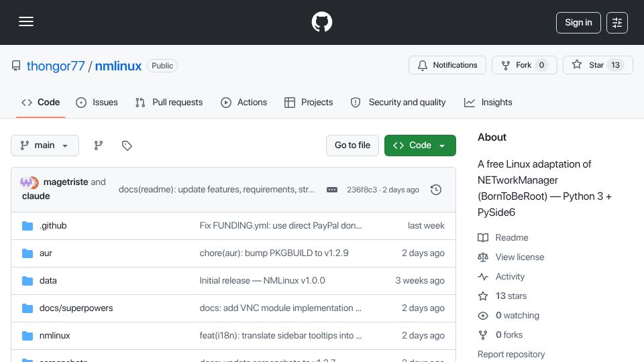This screenshot has height=362, width=644.
Task: Click the Notifications bell button
Action: click(447, 65)
